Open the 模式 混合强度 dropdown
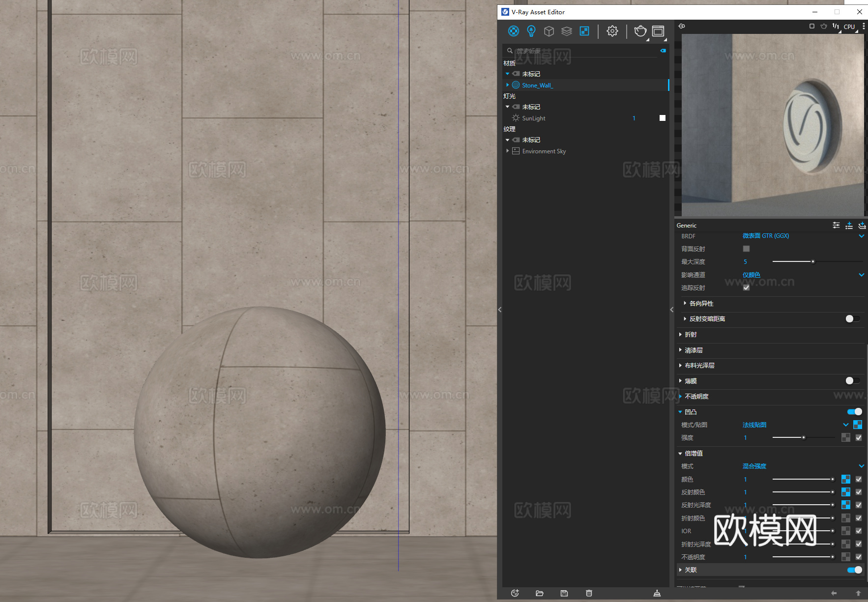 coord(803,466)
